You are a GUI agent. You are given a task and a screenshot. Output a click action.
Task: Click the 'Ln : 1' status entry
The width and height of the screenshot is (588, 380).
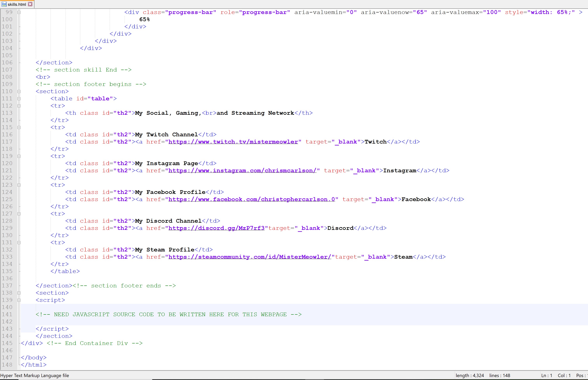tap(547, 375)
